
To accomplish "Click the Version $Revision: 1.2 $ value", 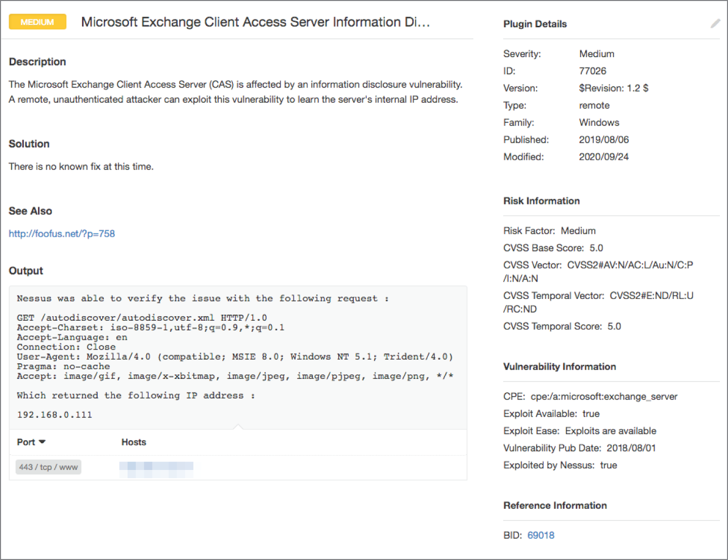I will tap(614, 88).
